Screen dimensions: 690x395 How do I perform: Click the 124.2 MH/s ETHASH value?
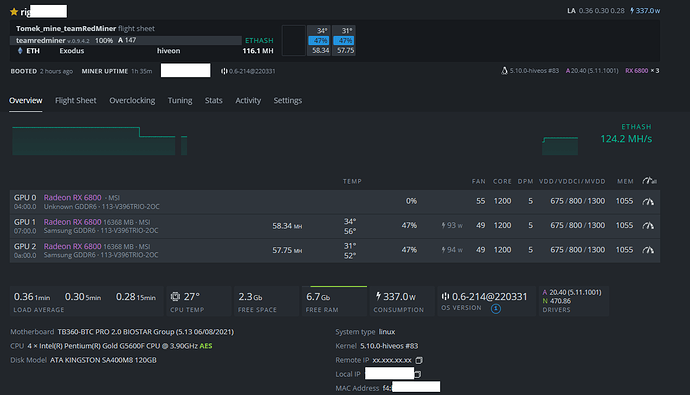click(x=626, y=139)
